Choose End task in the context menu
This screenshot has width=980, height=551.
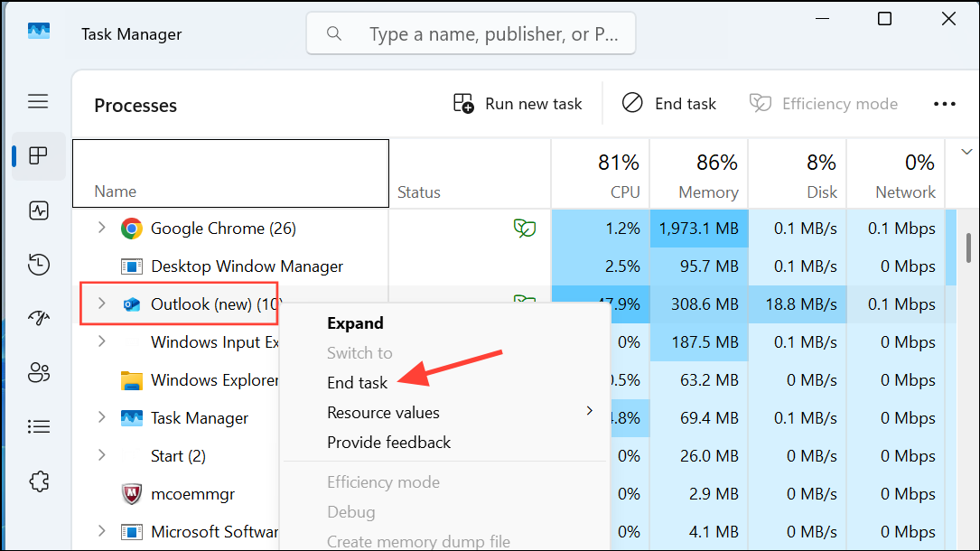(357, 383)
